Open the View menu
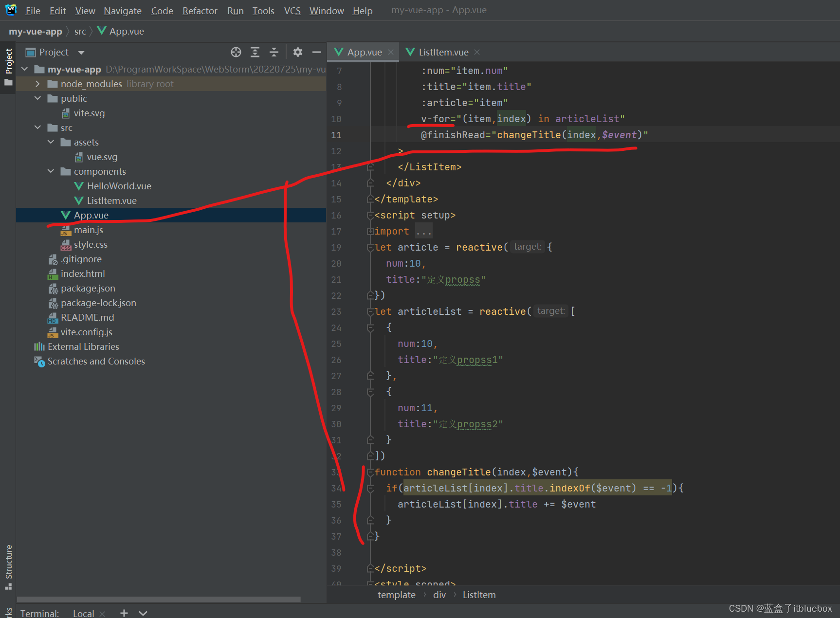The height and width of the screenshot is (618, 840). coord(85,11)
